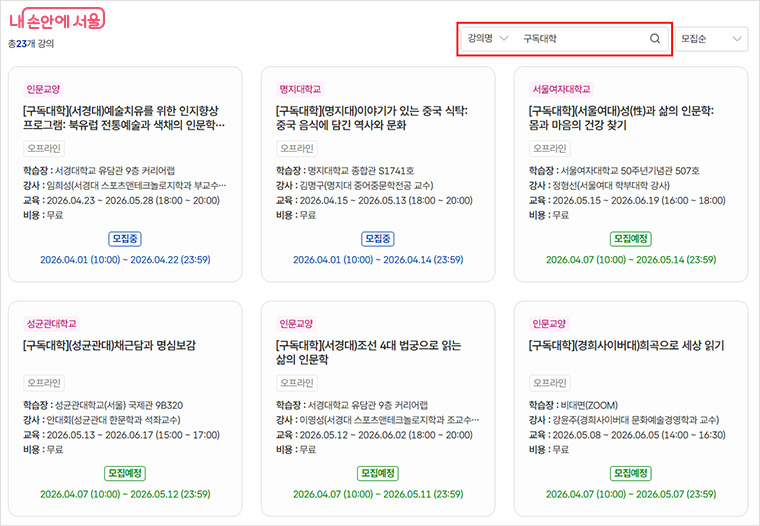This screenshot has height=526, width=760.
Task: Click 인문교양 tag on 희곡으로 세상 읽기 card
Action: point(549,323)
